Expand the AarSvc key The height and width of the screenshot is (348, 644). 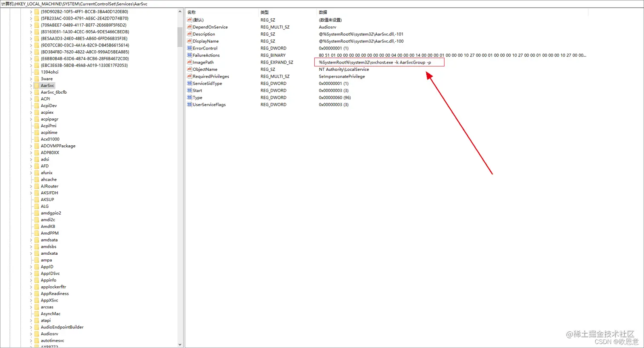31,86
